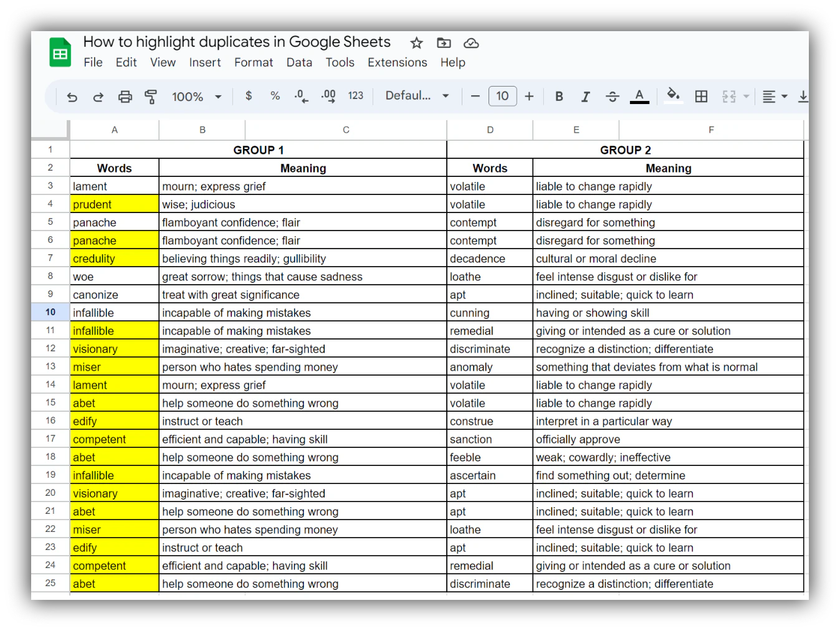Click the Undo arrow icon
This screenshot has height=631, width=840.
tap(72, 97)
